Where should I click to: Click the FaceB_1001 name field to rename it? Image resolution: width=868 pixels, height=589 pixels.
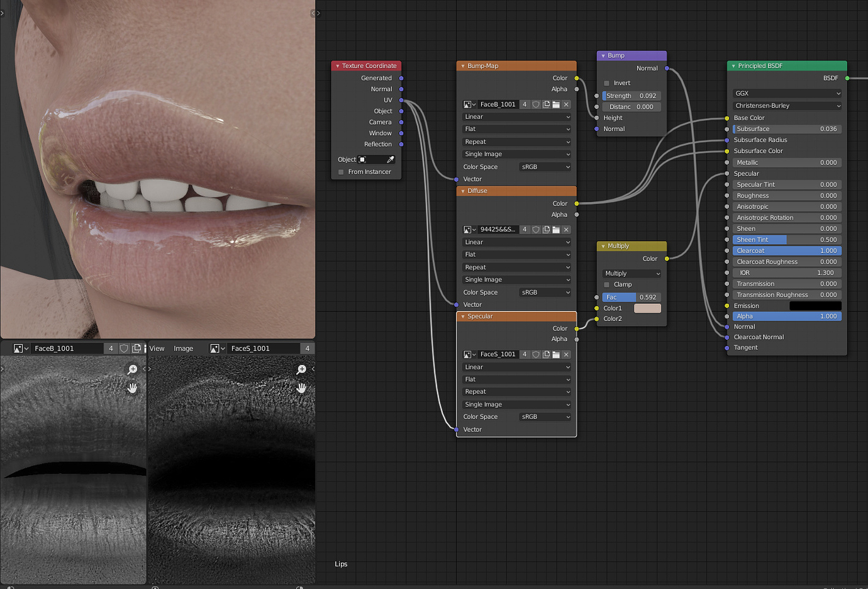pos(497,104)
